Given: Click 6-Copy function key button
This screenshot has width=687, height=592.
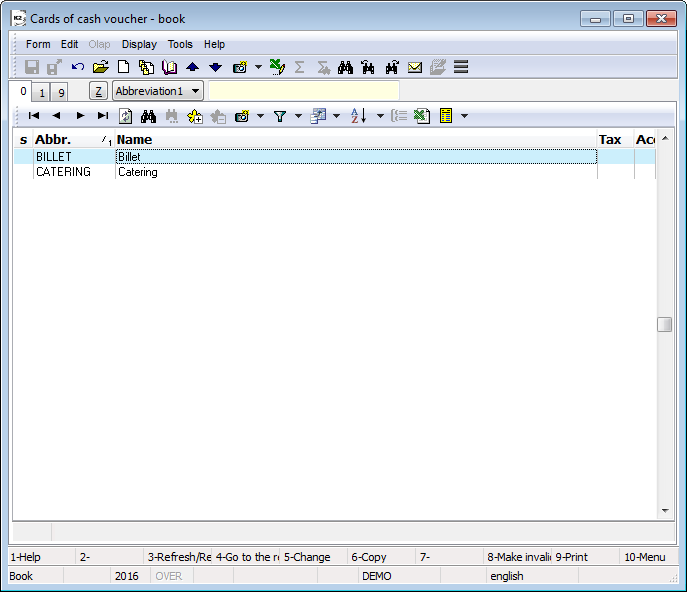Looking at the screenshot, I should [x=381, y=557].
